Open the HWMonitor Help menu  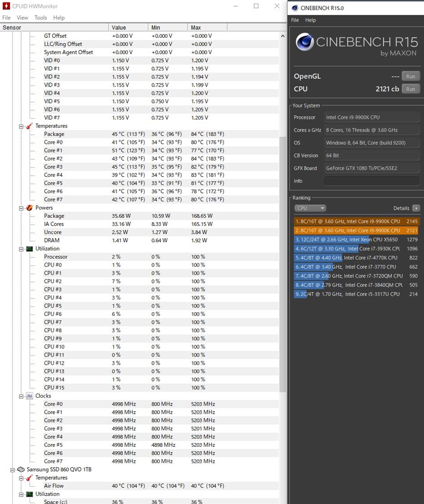(59, 18)
